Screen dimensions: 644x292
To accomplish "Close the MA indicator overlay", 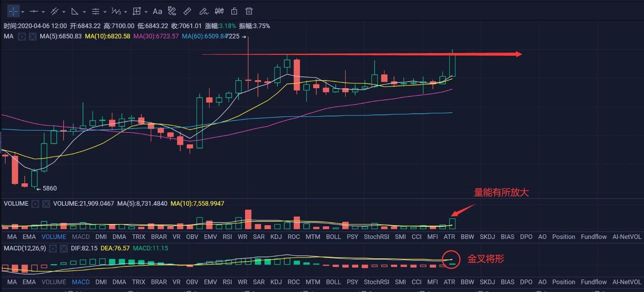I will tap(33, 37).
